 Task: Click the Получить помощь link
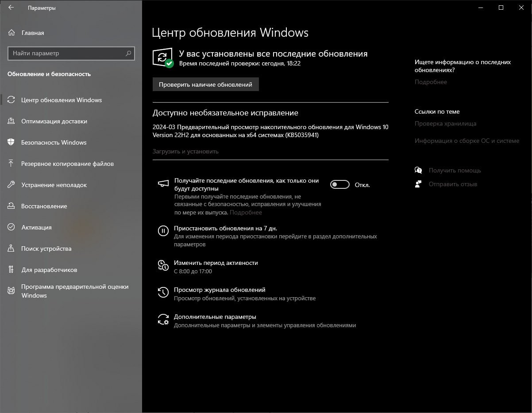pos(455,170)
